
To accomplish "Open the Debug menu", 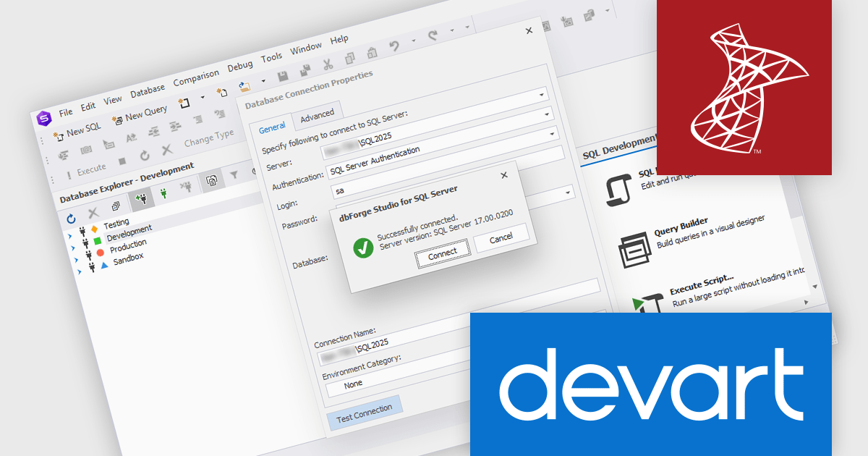I will (240, 67).
